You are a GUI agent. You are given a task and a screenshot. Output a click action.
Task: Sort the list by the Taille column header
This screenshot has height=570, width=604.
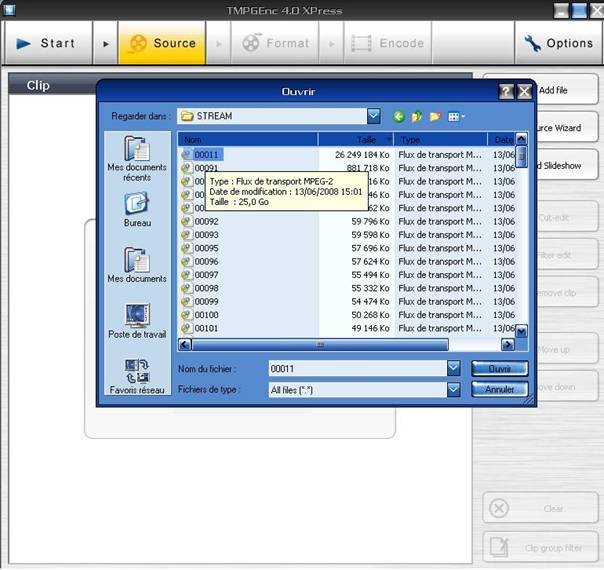click(356, 139)
